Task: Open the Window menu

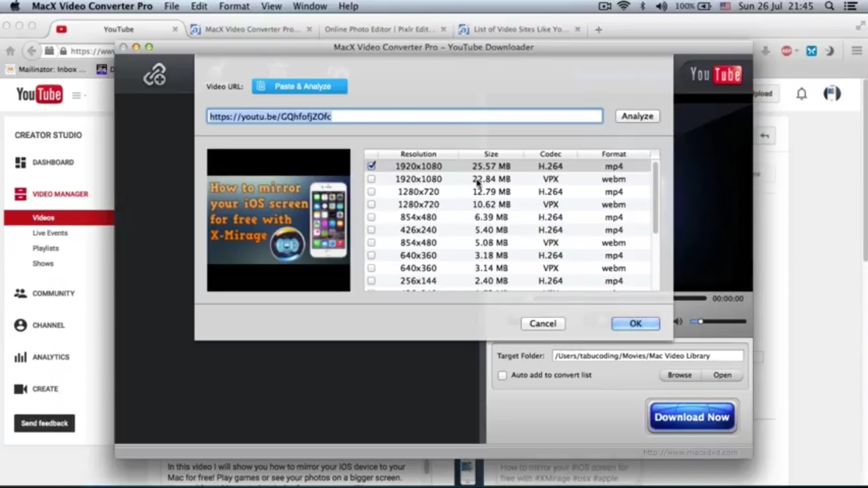Action: pyautogui.click(x=310, y=6)
